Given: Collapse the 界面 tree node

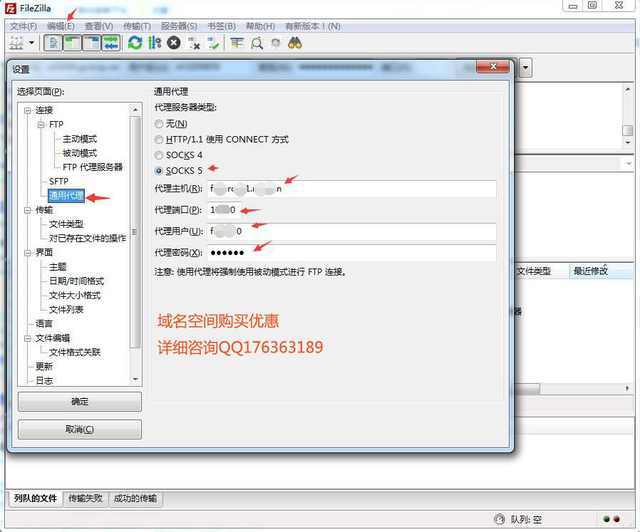Looking at the screenshot, I should pyautogui.click(x=27, y=253).
